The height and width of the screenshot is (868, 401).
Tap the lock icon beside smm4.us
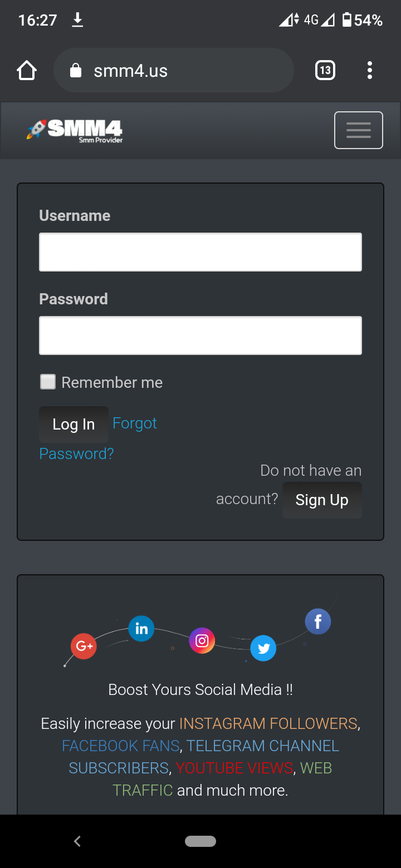76,71
